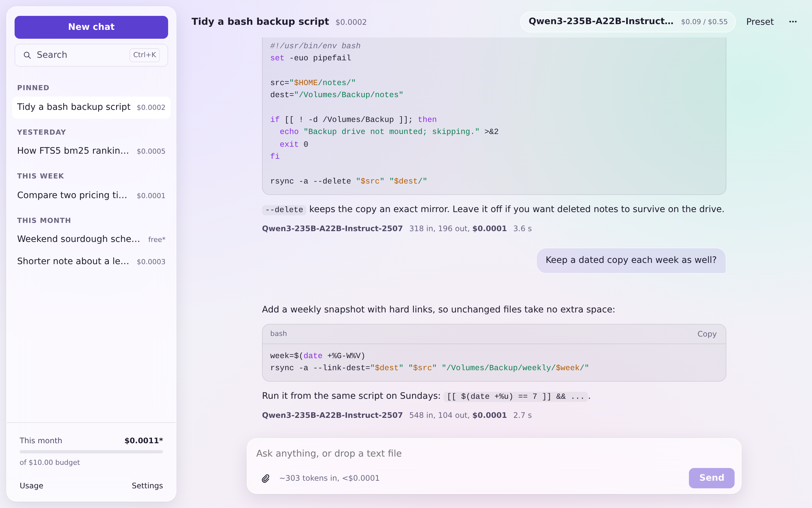Click the 548 in, 104 out stats line

[x=396, y=415]
